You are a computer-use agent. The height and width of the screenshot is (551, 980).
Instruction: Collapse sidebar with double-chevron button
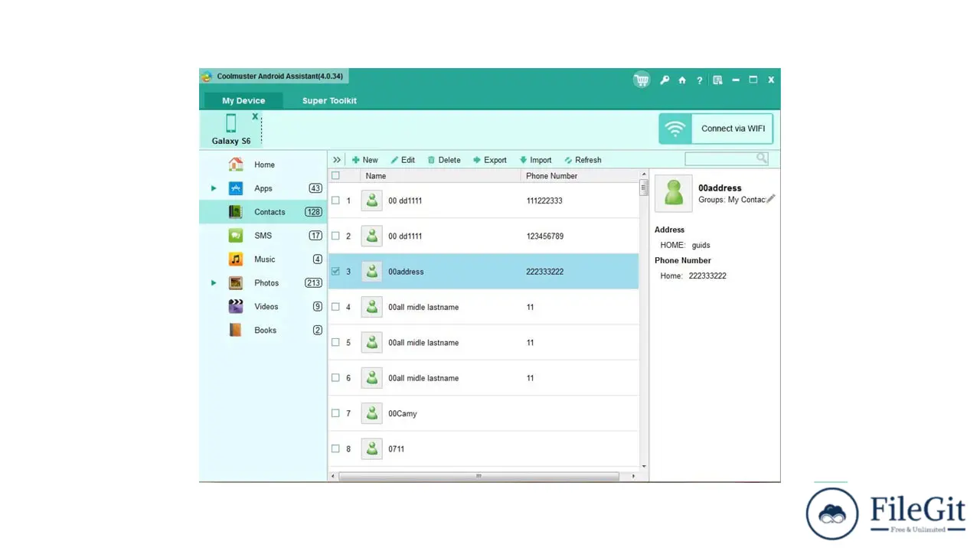tap(337, 160)
